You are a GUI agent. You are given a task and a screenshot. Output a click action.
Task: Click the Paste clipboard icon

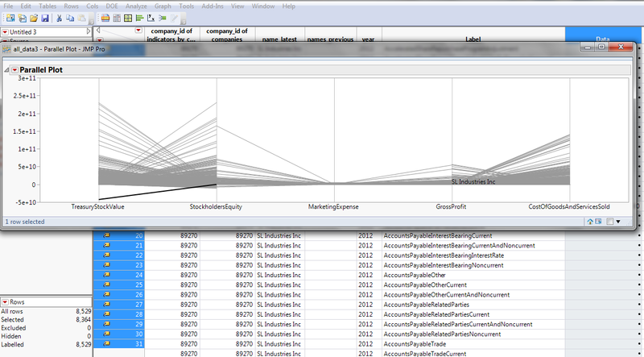[82, 18]
